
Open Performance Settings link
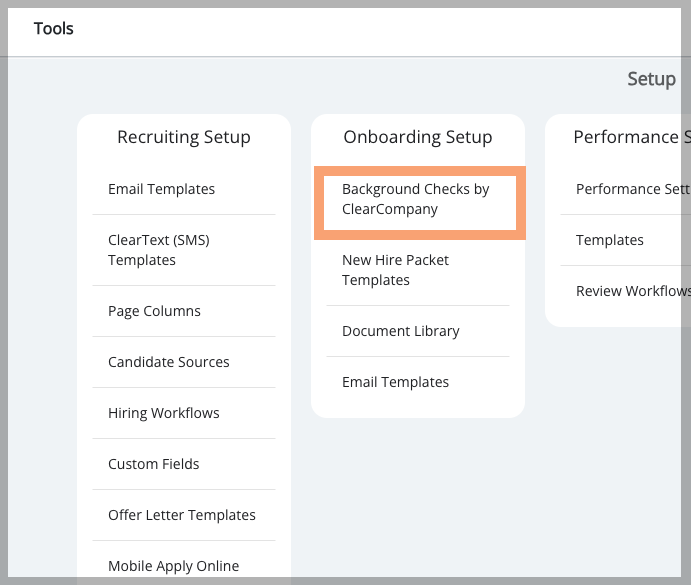coord(632,189)
